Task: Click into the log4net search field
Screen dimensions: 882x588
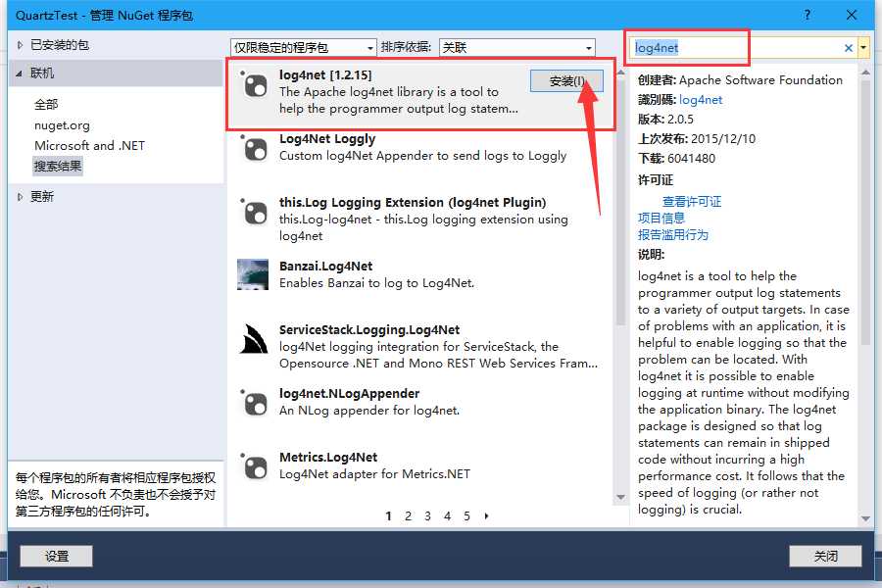Action: 736,48
